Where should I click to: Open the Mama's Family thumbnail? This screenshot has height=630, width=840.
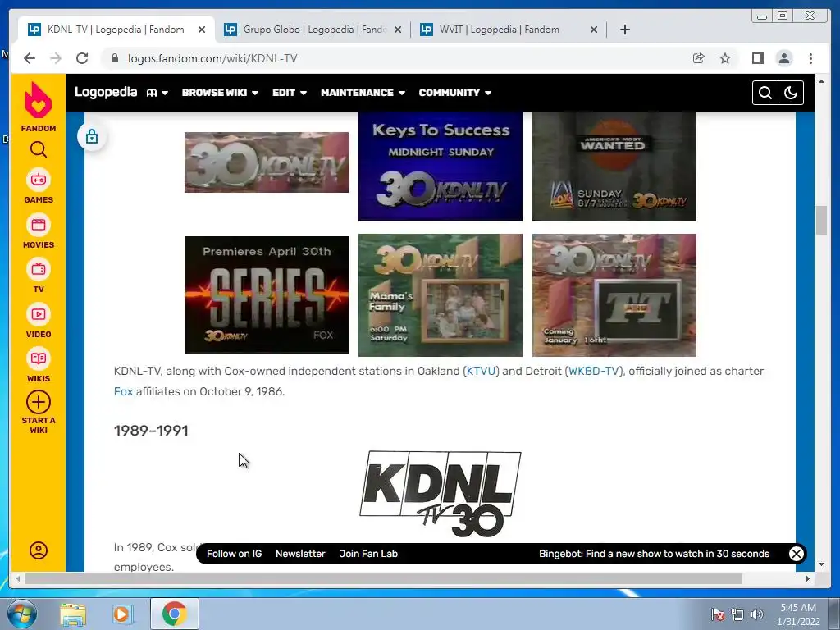(x=440, y=295)
